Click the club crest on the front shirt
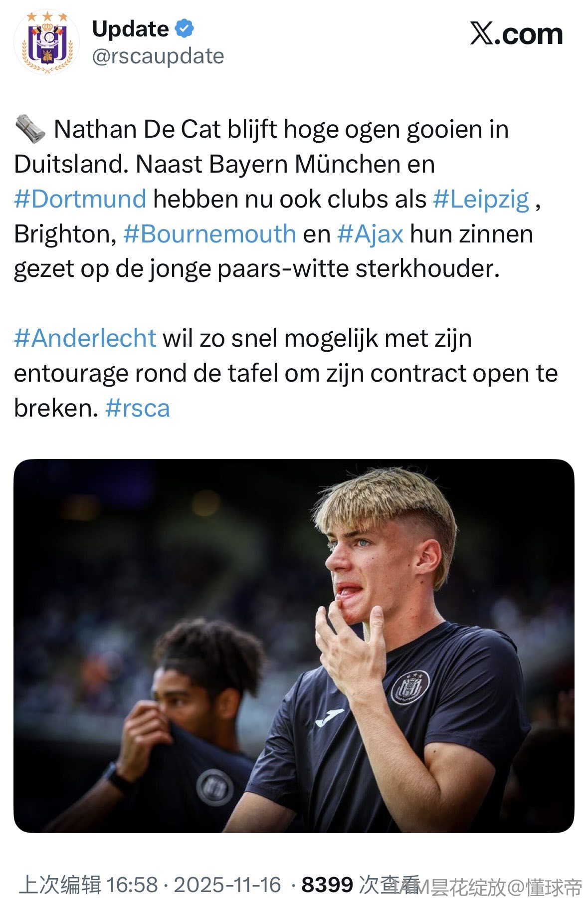 410,687
